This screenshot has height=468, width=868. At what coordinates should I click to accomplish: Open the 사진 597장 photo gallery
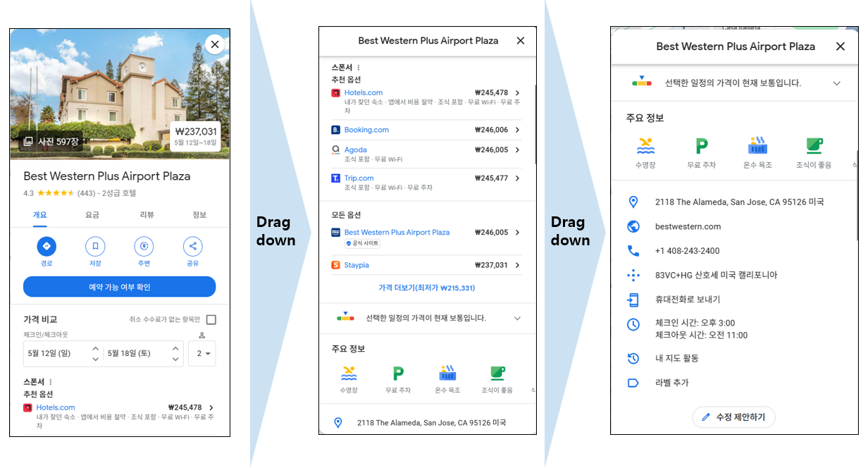click(49, 142)
